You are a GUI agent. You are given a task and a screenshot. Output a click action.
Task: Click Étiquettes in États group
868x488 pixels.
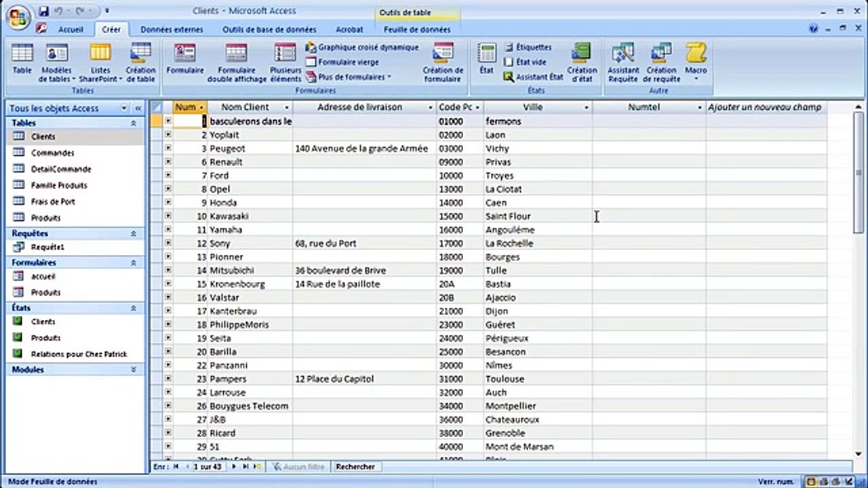coord(528,47)
